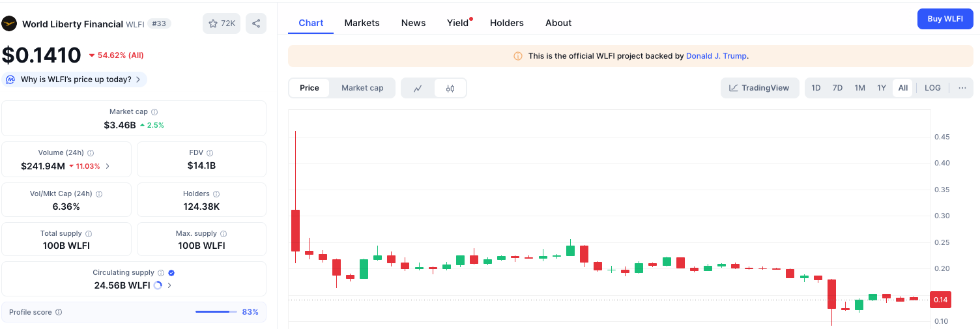This screenshot has width=980, height=329.
Task: Click the $241.94M volume value
Action: point(43,166)
